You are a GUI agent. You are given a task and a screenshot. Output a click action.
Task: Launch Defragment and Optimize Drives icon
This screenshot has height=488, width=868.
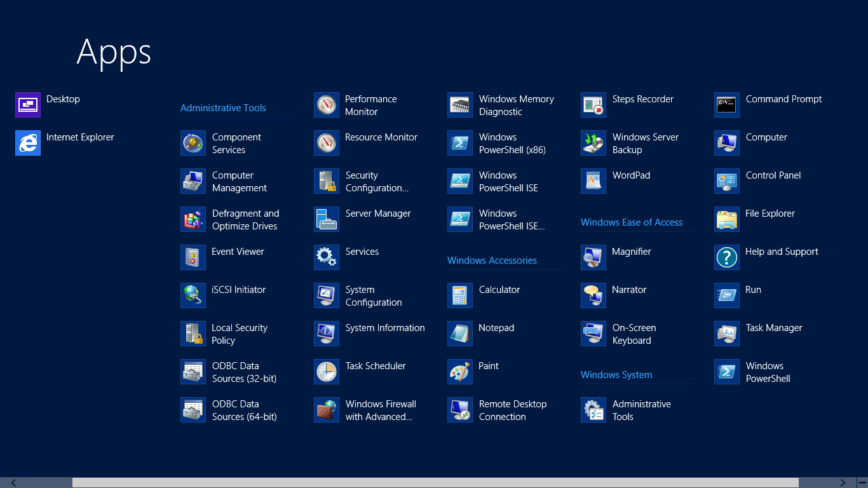pyautogui.click(x=193, y=219)
